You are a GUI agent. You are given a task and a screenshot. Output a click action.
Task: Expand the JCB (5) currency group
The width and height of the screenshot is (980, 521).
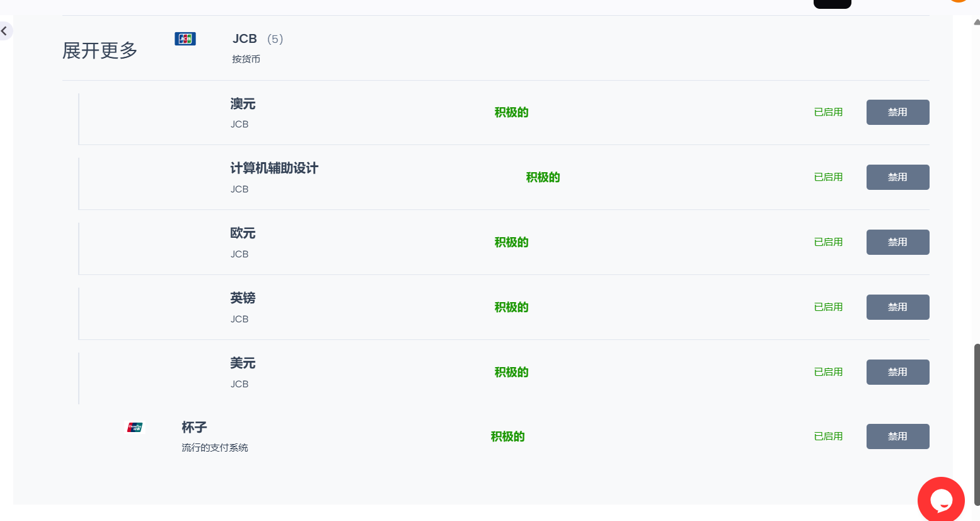[x=258, y=39]
